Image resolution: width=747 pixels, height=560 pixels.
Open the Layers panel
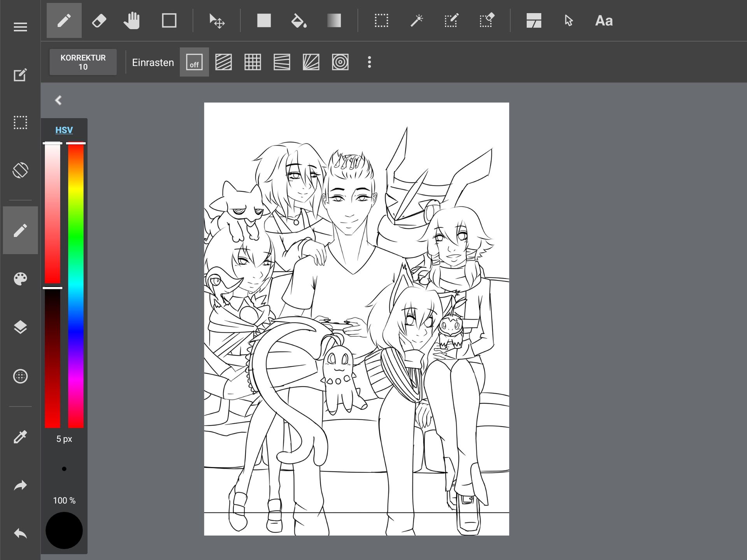[20, 327]
